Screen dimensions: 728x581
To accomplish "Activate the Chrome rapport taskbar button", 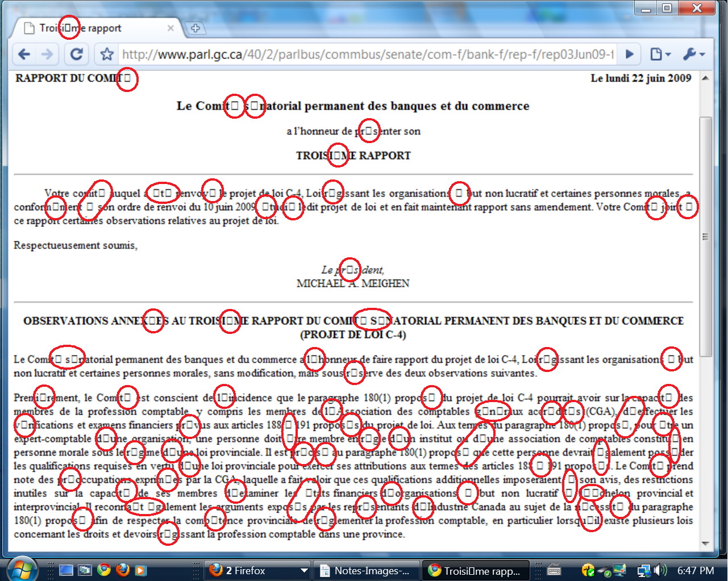I will 476,570.
